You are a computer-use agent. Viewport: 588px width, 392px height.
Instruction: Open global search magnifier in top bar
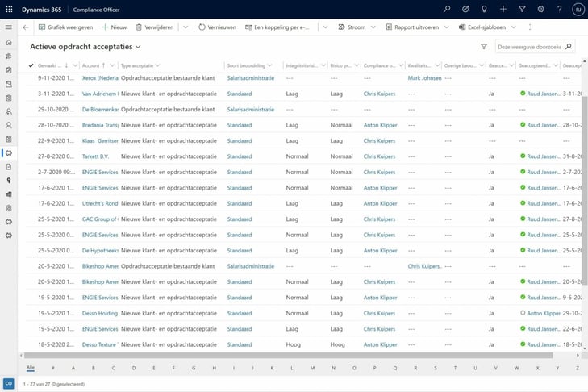pos(447,9)
